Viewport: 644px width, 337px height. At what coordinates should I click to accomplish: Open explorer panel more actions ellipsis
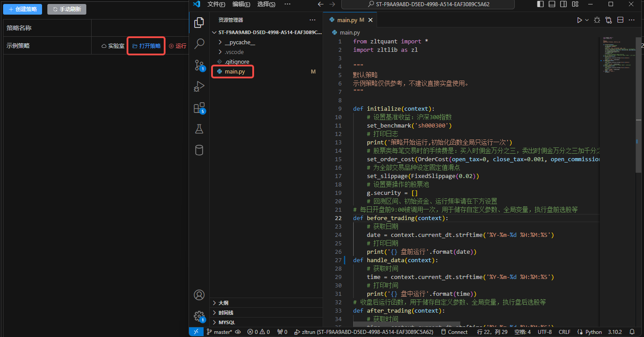[x=312, y=20]
